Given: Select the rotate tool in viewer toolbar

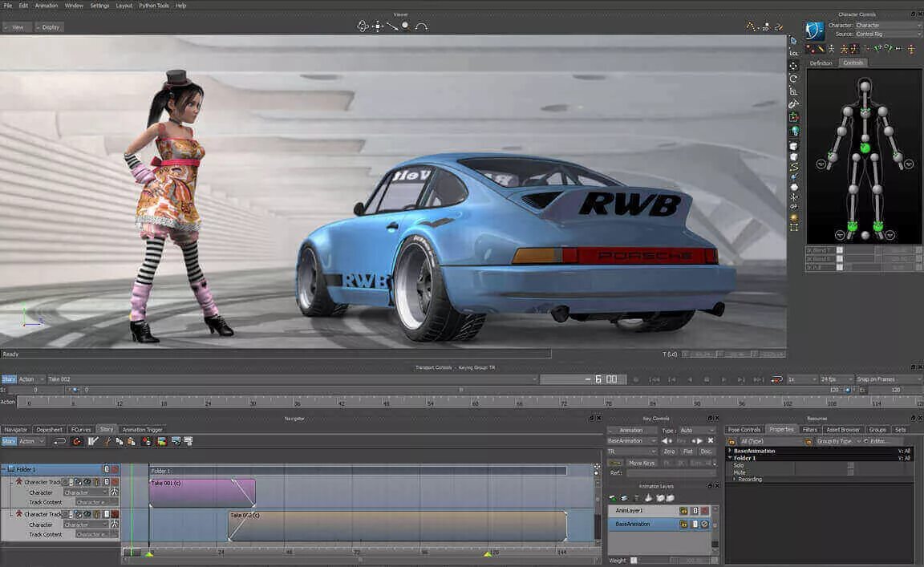Looking at the screenshot, I should (794, 79).
